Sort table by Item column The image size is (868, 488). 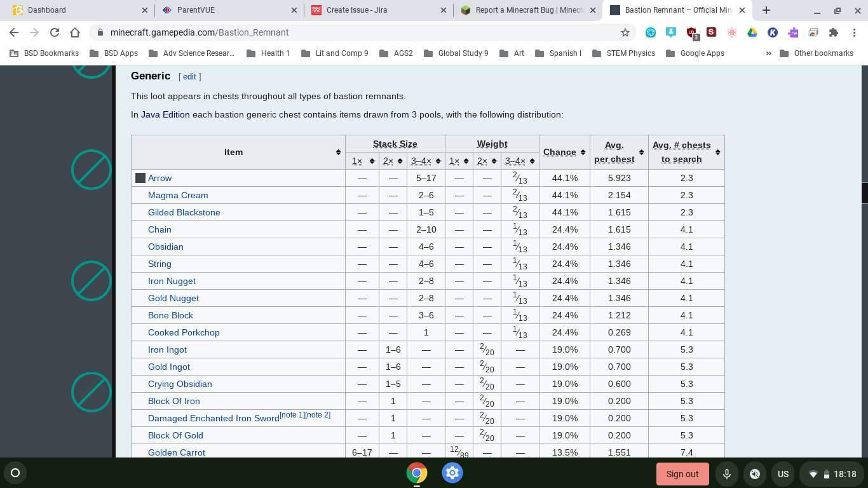[x=338, y=152]
